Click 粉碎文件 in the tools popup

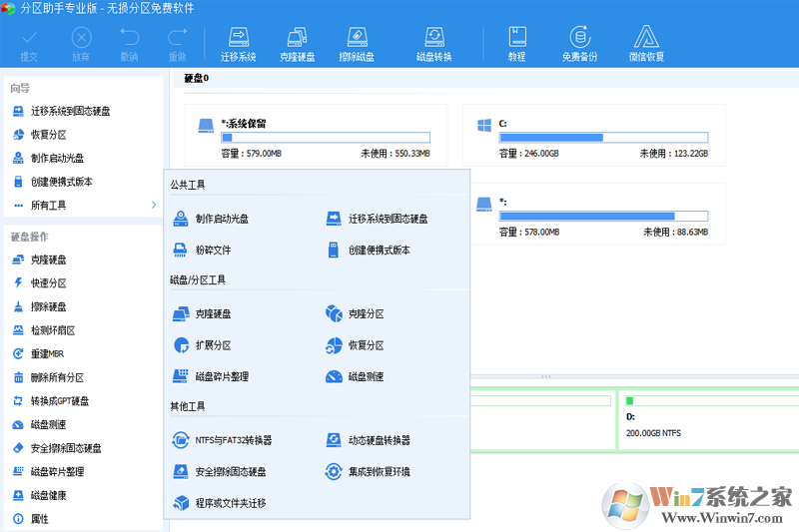[202, 250]
